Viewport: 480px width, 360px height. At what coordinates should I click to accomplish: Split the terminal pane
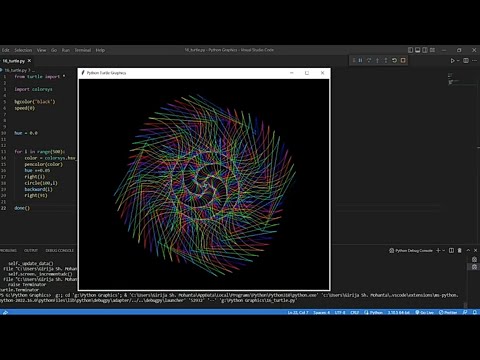tap(451, 250)
